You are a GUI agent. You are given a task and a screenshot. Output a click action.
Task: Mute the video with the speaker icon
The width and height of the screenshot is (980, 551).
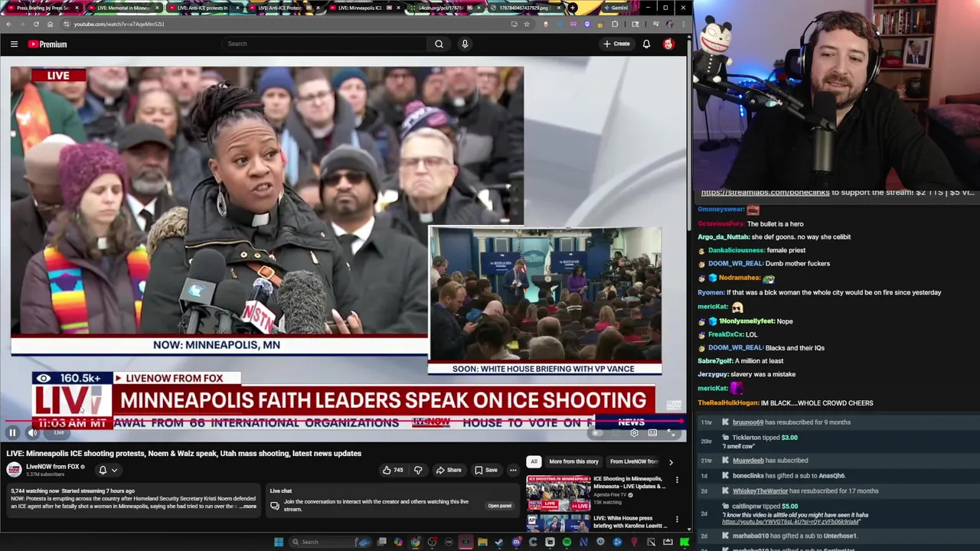point(32,433)
